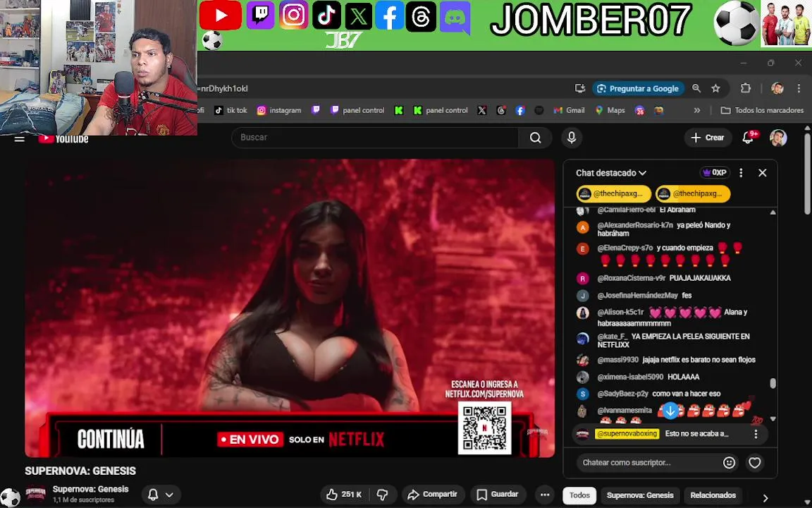Screen dimensions: 812x508
Task: Open the 'Supernova: Genesis' channel name link
Action: coord(91,489)
